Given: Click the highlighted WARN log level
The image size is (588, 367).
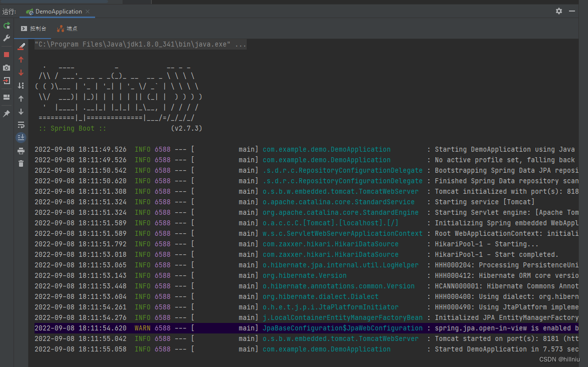Looking at the screenshot, I should click(x=143, y=328).
